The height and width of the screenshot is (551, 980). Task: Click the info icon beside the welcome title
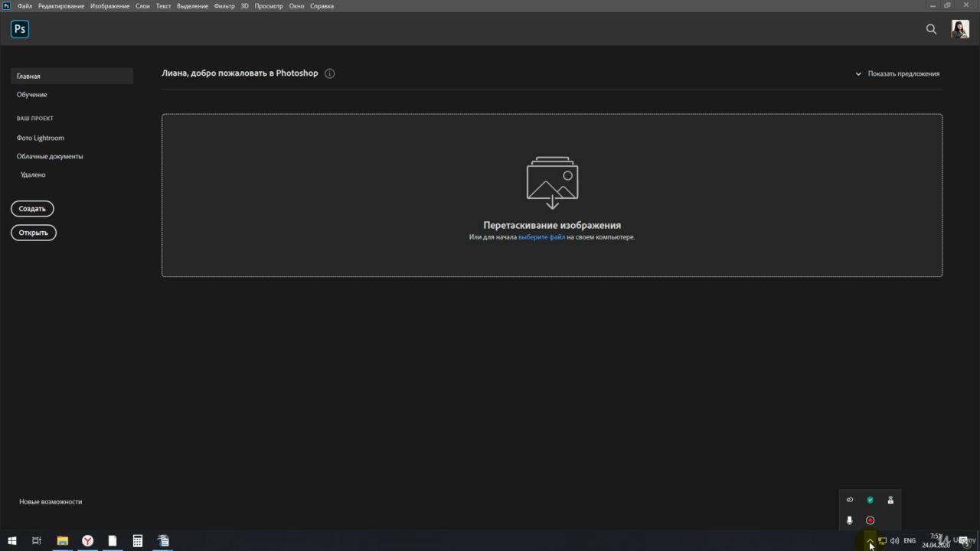pyautogui.click(x=329, y=73)
